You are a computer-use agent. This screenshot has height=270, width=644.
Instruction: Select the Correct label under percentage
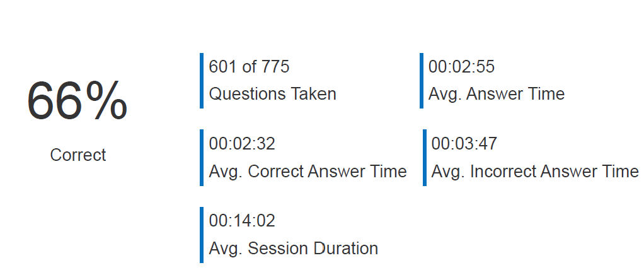[x=78, y=155]
